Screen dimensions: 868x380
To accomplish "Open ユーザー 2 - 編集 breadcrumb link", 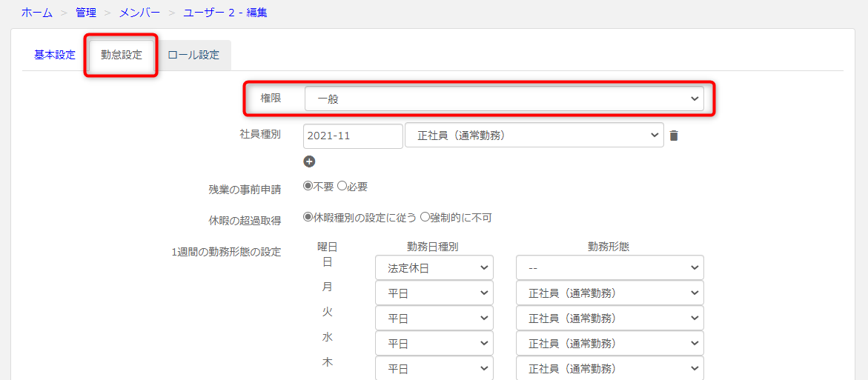I will coord(225,13).
